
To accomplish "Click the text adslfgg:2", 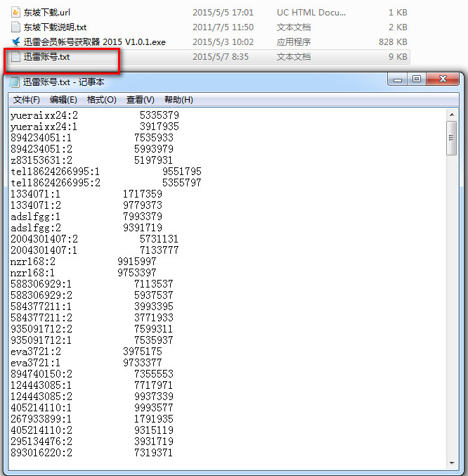I will [36, 228].
